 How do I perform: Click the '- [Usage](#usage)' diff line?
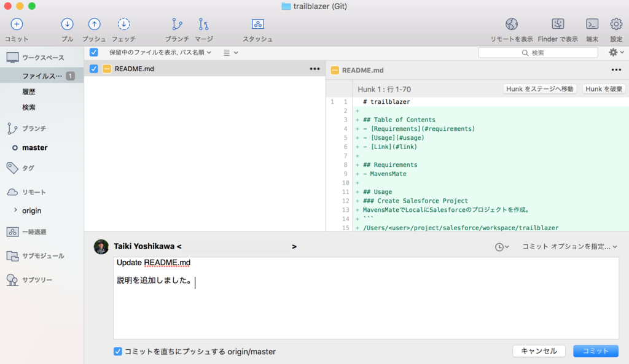pyautogui.click(x=393, y=138)
